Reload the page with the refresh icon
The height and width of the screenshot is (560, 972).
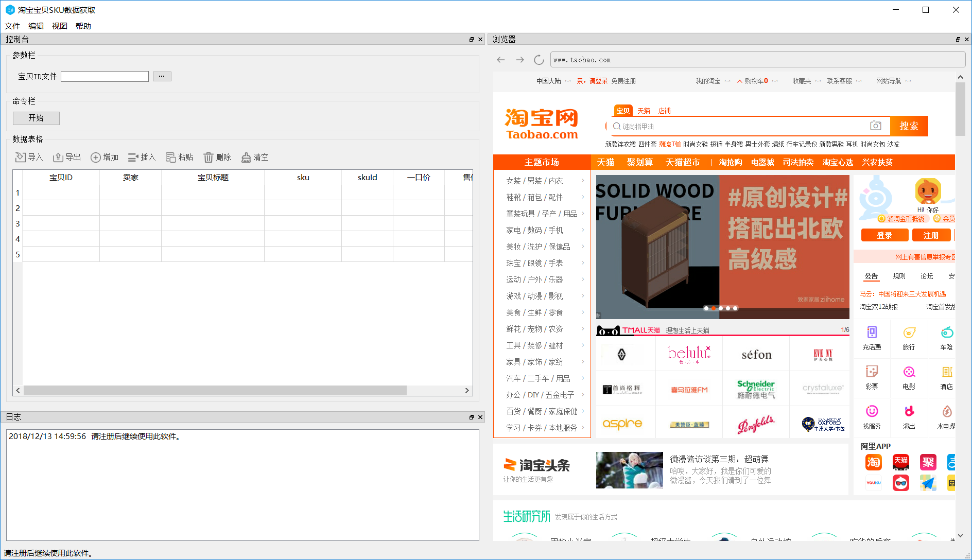(539, 60)
